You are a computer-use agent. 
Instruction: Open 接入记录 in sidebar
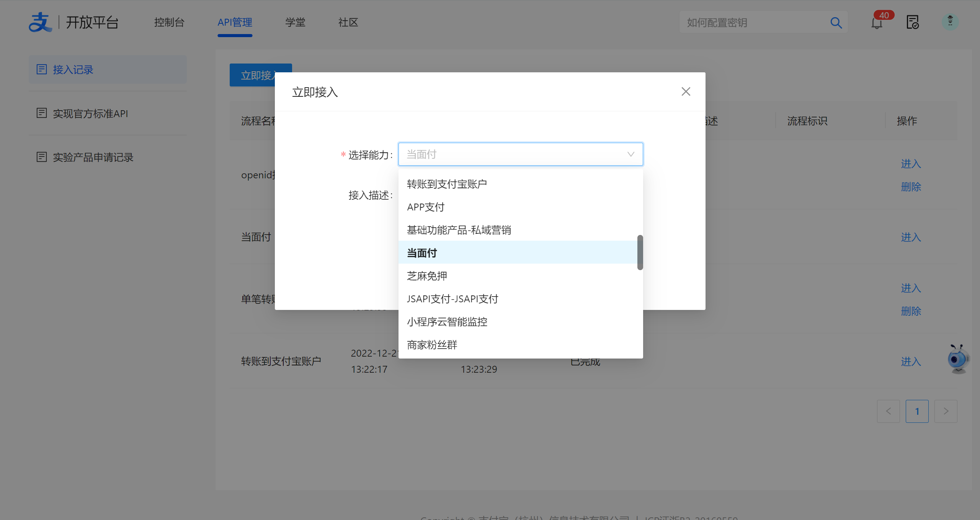pos(108,69)
